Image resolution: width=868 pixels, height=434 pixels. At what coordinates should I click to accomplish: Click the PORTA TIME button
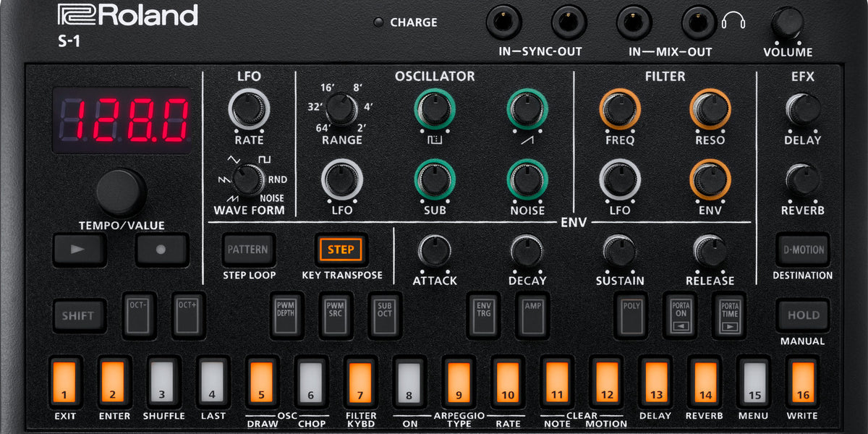click(728, 315)
